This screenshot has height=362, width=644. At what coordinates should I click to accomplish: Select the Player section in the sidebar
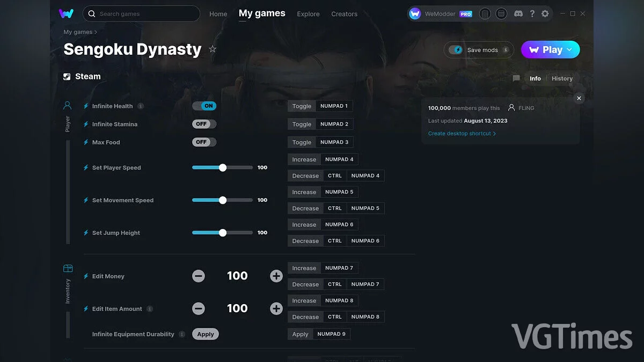click(67, 113)
